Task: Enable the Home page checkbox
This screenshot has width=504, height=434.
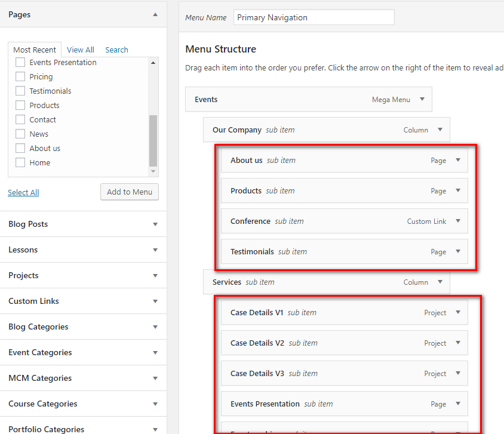Action: click(20, 162)
